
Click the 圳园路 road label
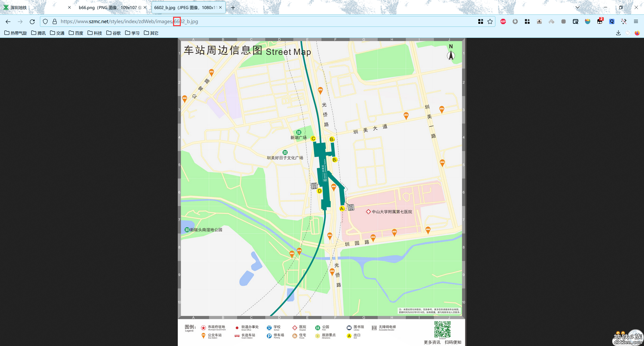click(x=357, y=243)
